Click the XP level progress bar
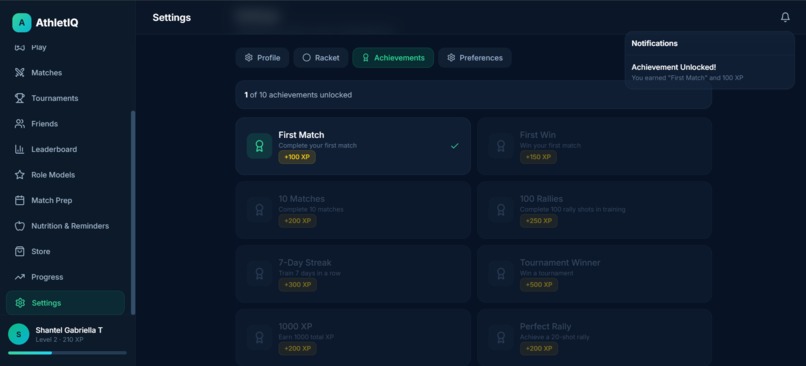 tap(67, 353)
